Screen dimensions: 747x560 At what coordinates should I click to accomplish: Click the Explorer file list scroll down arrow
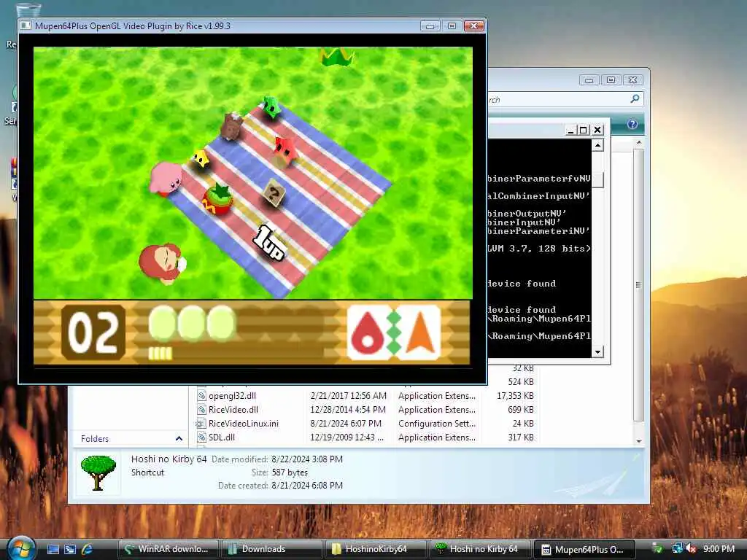[x=639, y=441]
